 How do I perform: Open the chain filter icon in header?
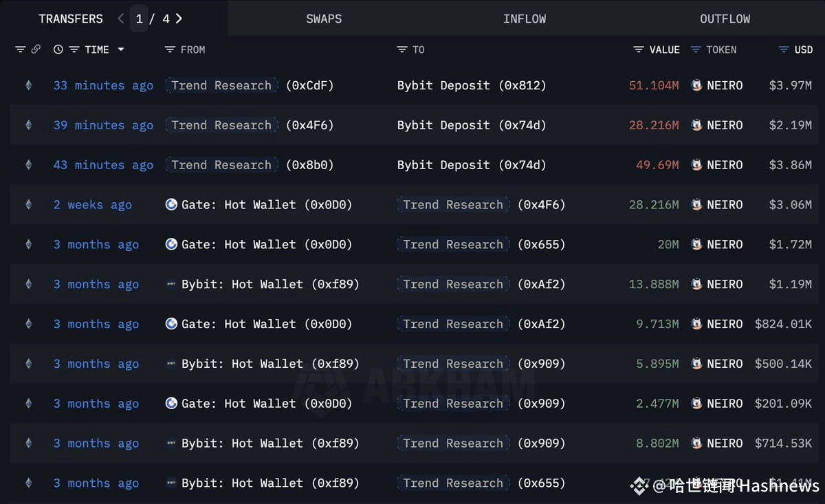pyautogui.click(x=20, y=50)
